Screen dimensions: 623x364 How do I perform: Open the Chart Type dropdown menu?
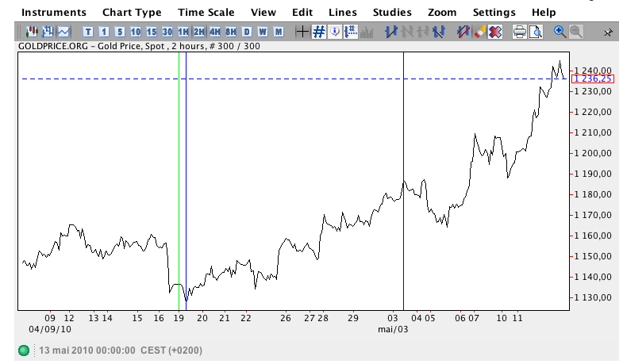pyautogui.click(x=132, y=13)
